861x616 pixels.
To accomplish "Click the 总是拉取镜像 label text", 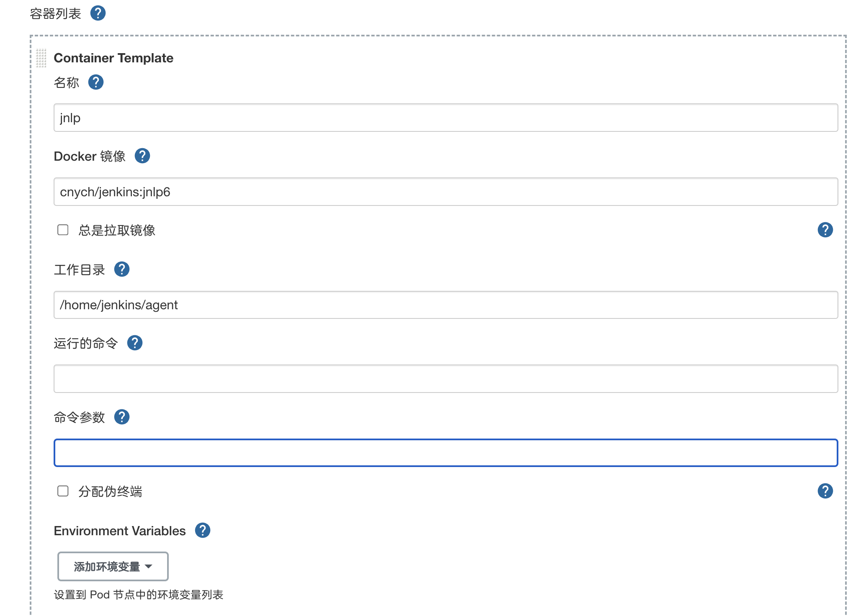I will (x=117, y=230).
